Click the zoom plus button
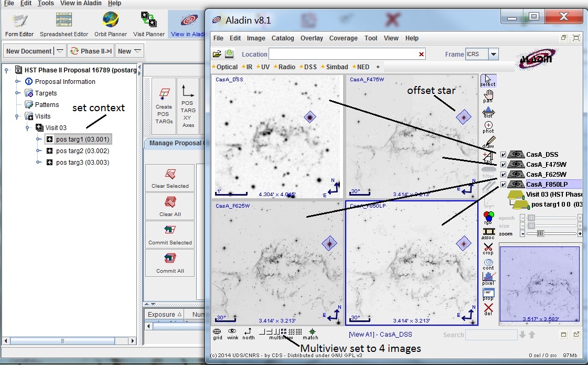The height and width of the screenshot is (365, 588). click(x=580, y=233)
